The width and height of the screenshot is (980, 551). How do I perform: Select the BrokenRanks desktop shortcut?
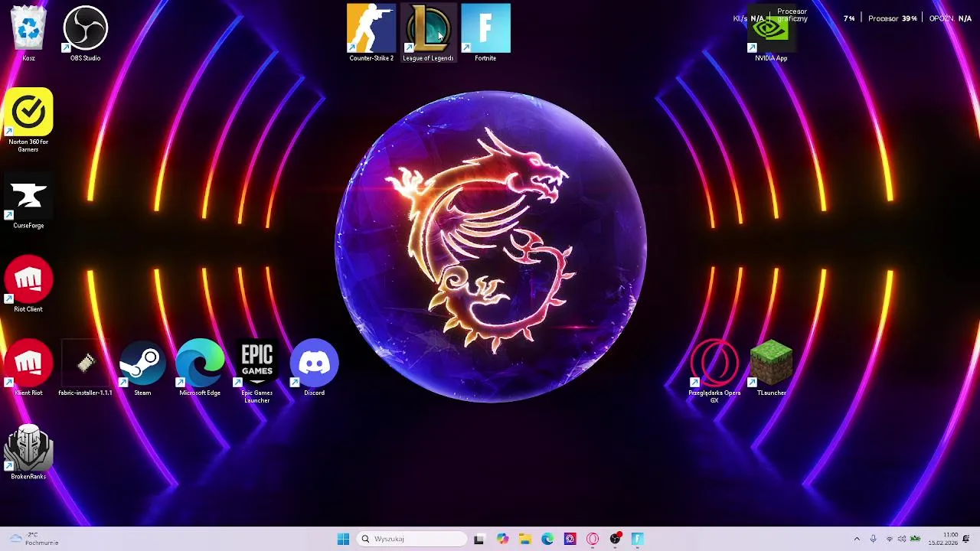pos(28,452)
